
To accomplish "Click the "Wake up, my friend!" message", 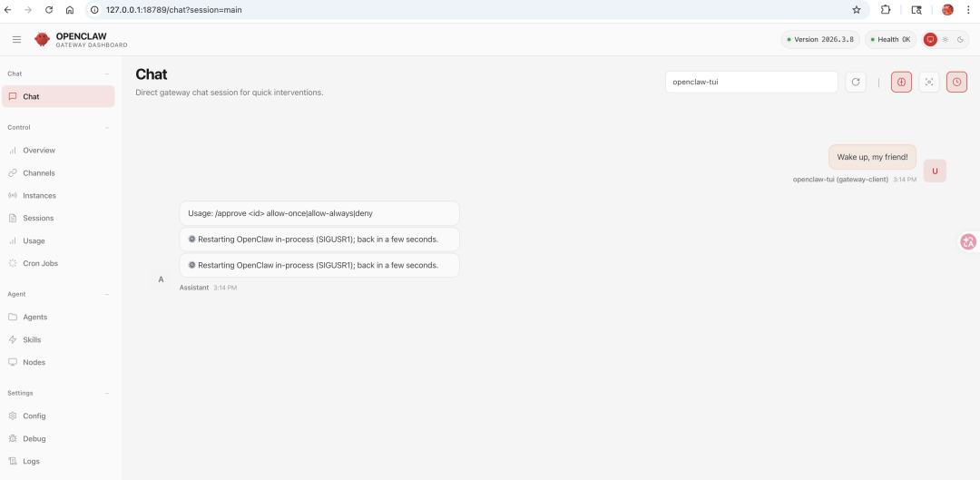I will point(872,157).
